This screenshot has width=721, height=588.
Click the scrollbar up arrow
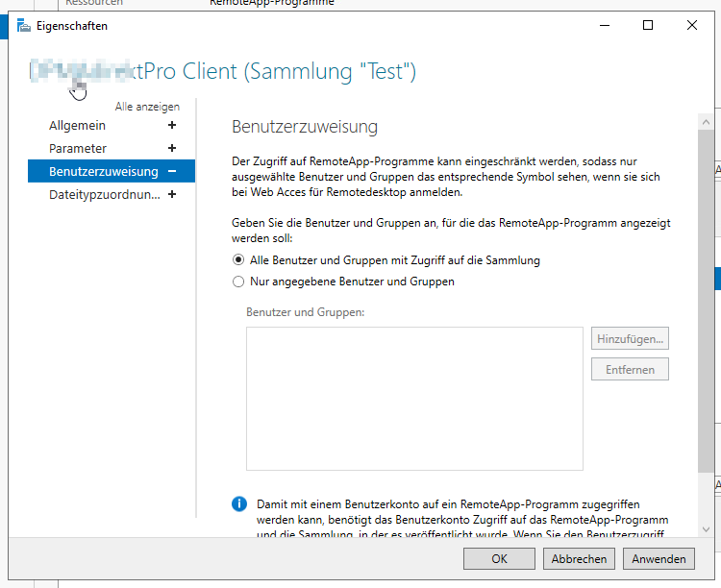(706, 122)
